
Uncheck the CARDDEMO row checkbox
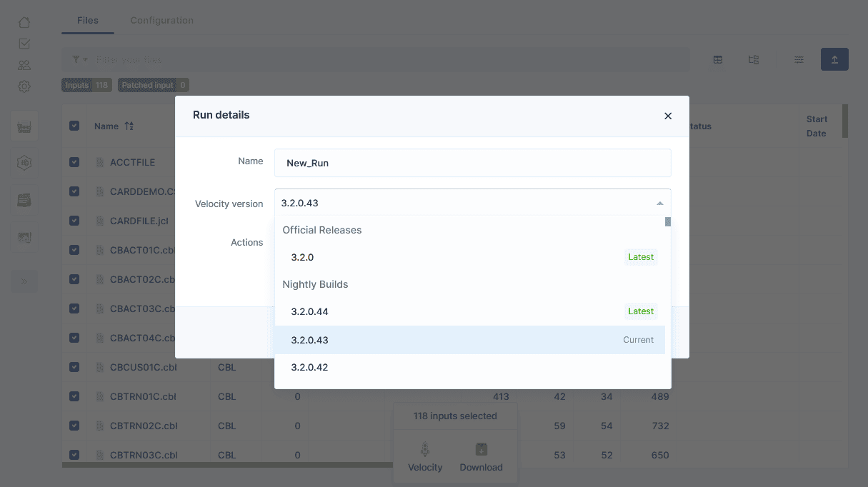click(74, 191)
